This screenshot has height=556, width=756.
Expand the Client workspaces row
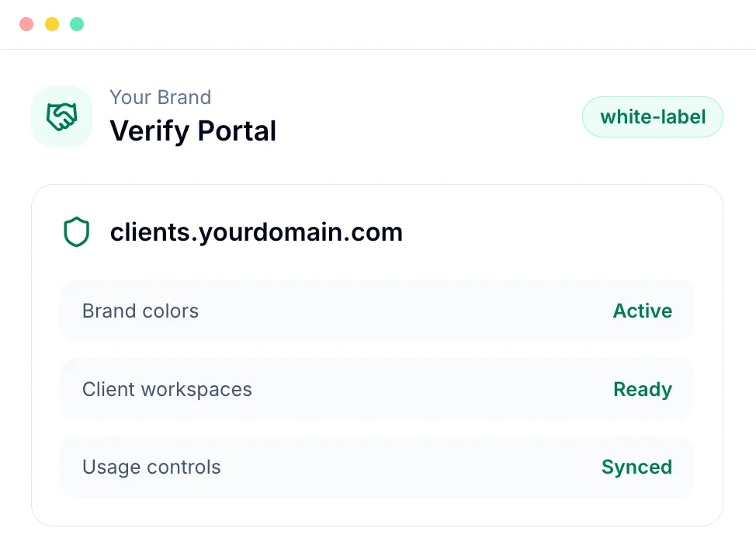click(x=377, y=389)
